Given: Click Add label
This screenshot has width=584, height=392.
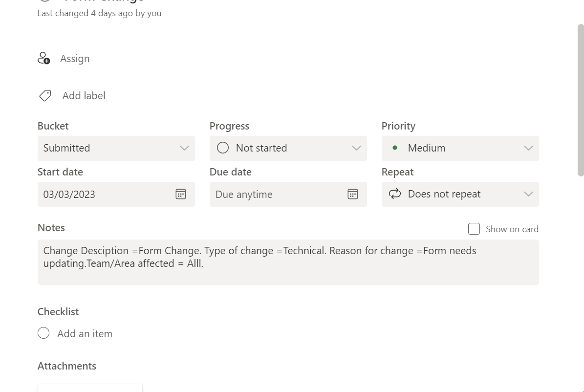Looking at the screenshot, I should [84, 95].
